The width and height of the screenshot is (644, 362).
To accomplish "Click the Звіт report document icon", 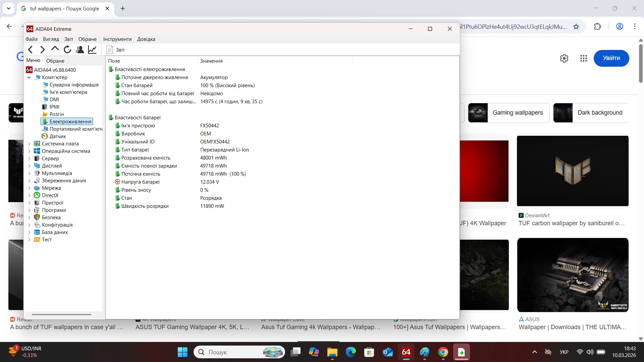I will click(110, 50).
